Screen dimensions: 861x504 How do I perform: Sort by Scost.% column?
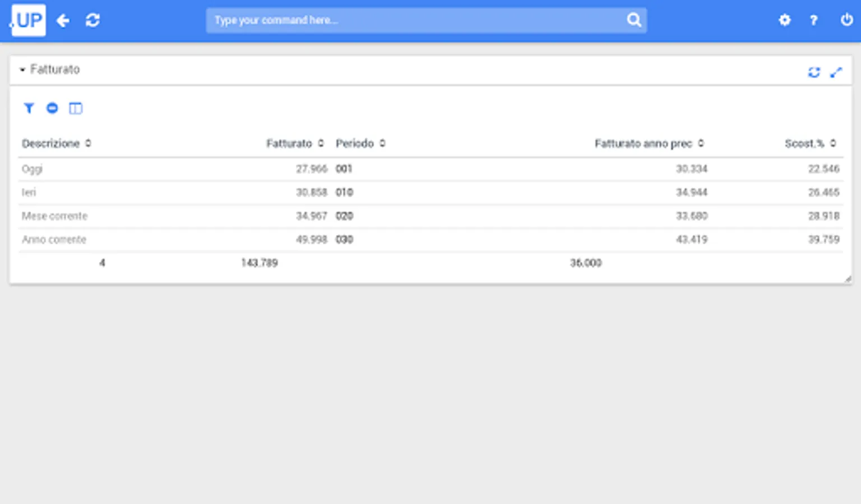[x=833, y=143]
